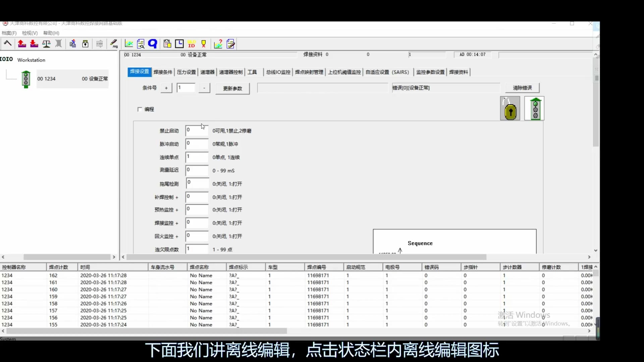Sort by 焊点计数 column header
This screenshot has width=644, height=362.
pos(62,267)
